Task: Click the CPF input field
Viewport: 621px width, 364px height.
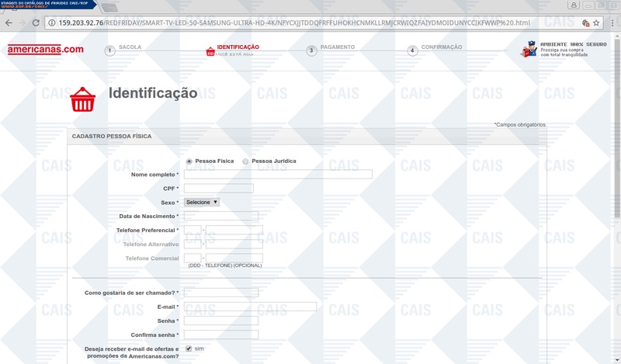Action: [x=219, y=188]
